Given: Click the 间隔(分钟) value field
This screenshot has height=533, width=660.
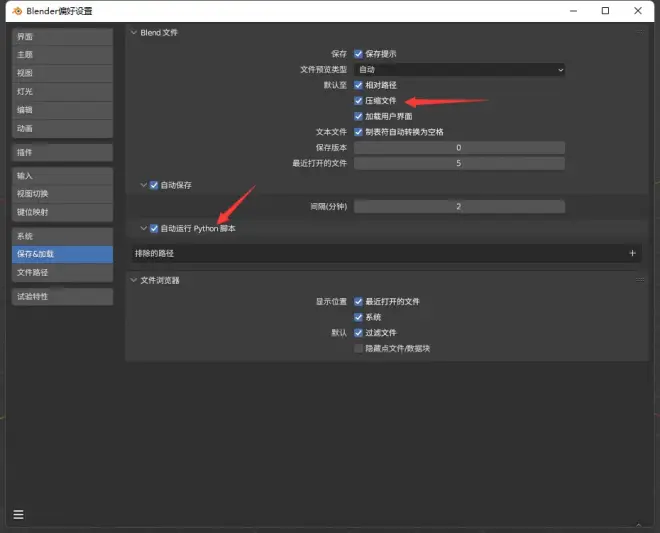Looking at the screenshot, I should (459, 207).
